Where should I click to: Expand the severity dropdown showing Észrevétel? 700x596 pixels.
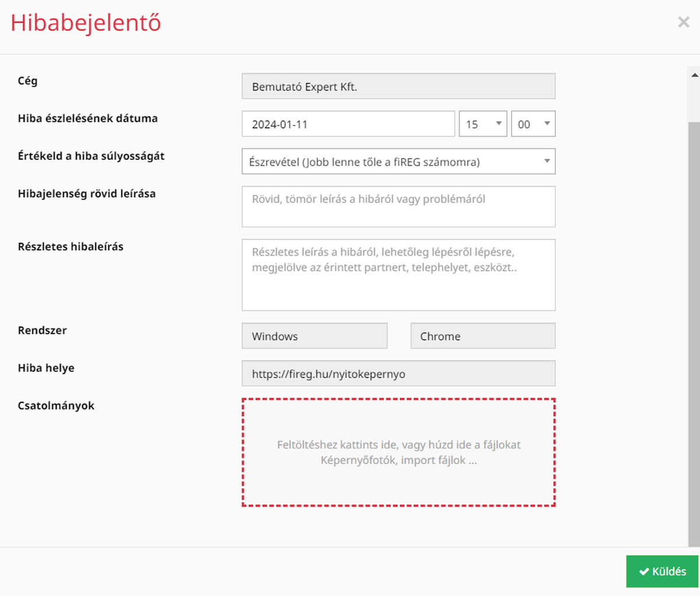398,162
